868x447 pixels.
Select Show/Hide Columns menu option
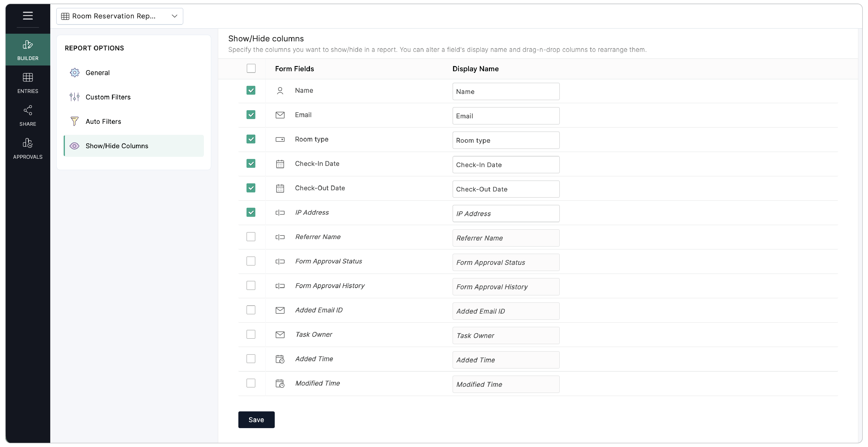click(x=117, y=146)
